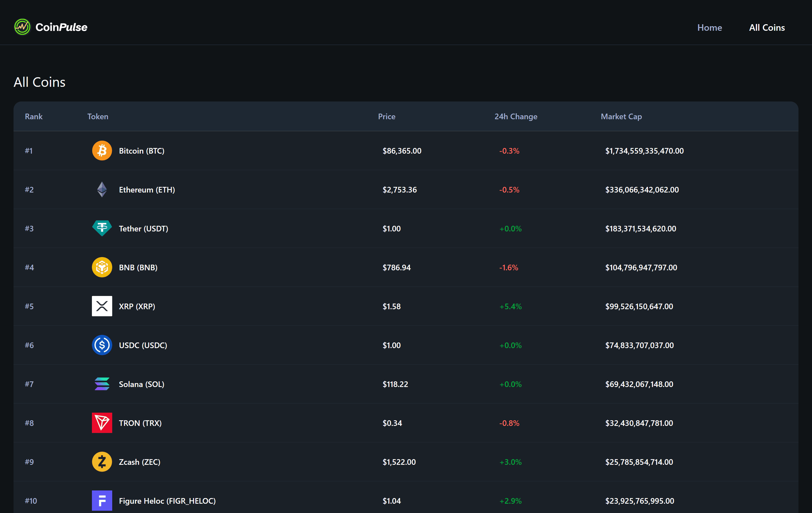Select Figure Heloc (FIGR_HELOC) token name

167,501
